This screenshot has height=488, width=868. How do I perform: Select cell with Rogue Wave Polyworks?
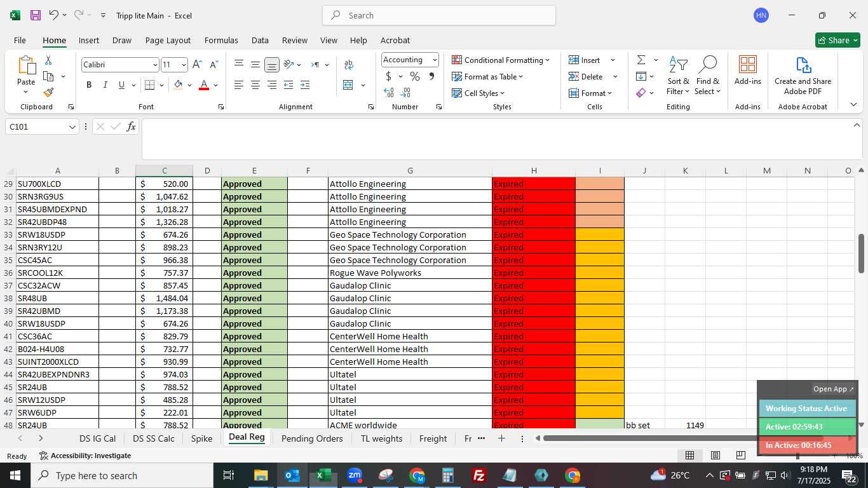(410, 273)
